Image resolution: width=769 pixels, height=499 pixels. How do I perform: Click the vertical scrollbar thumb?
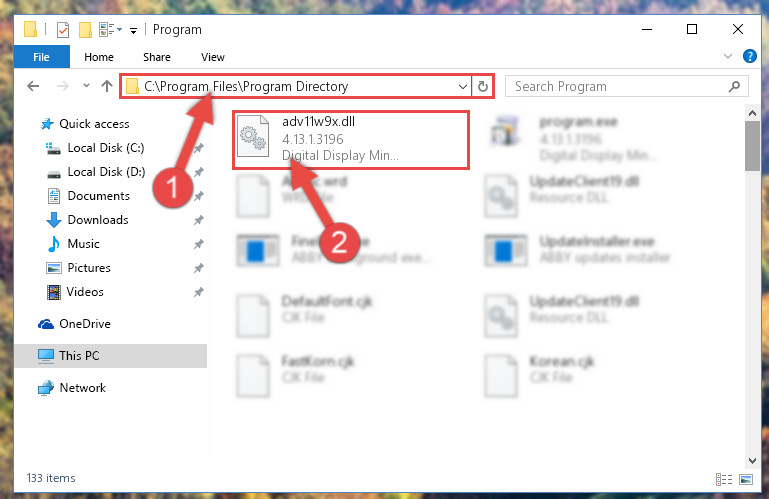(752, 146)
